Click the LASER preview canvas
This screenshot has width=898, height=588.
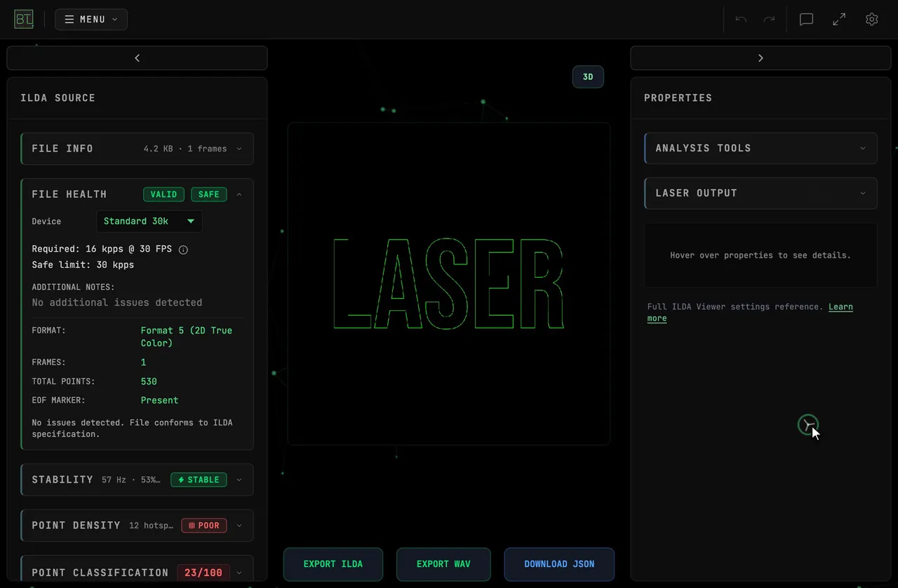[x=449, y=284]
